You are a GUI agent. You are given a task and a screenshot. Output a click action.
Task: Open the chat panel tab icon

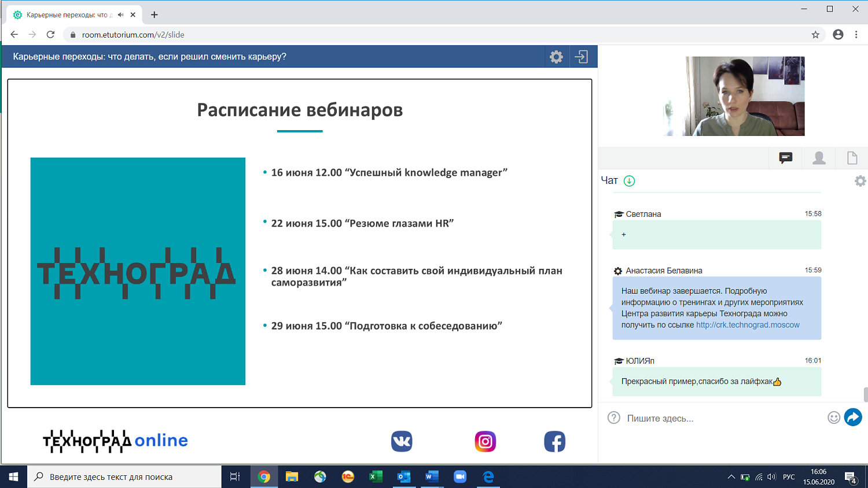pyautogui.click(x=785, y=158)
